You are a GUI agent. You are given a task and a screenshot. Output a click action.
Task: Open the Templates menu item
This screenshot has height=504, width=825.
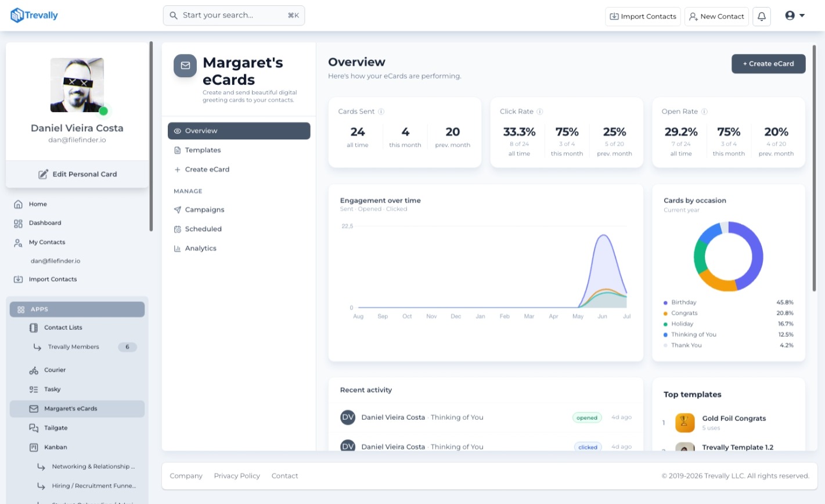click(x=239, y=150)
